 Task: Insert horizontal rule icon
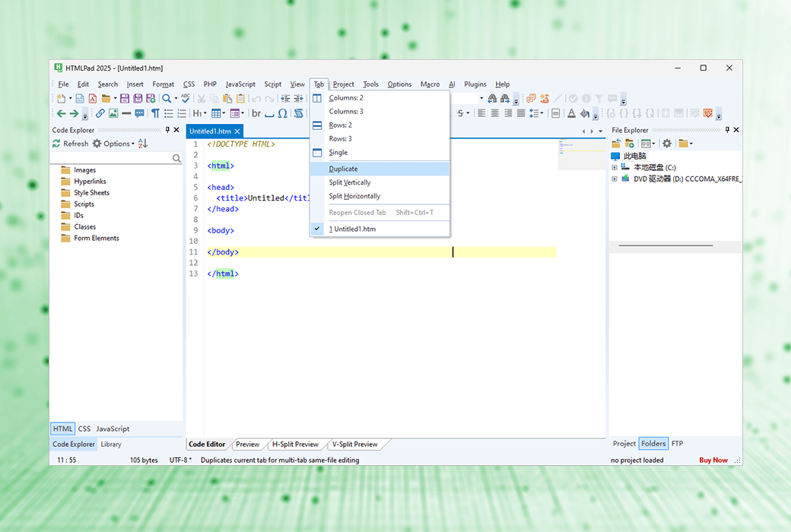coord(126,113)
